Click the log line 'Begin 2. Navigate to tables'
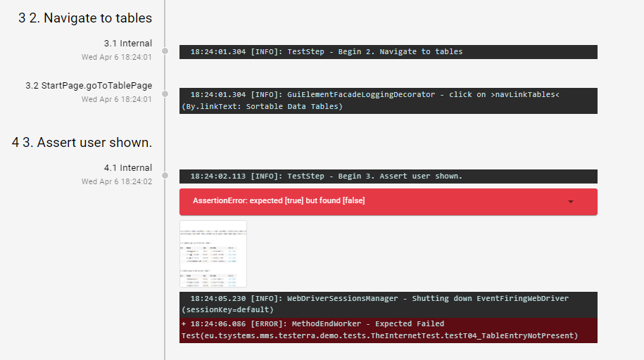This screenshot has height=360, width=644. (389, 52)
